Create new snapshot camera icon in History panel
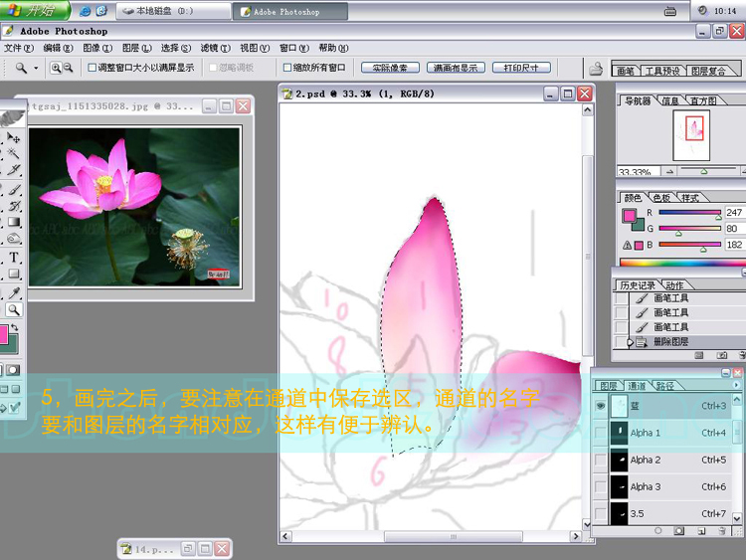This screenshot has width=746, height=560. pos(722,355)
